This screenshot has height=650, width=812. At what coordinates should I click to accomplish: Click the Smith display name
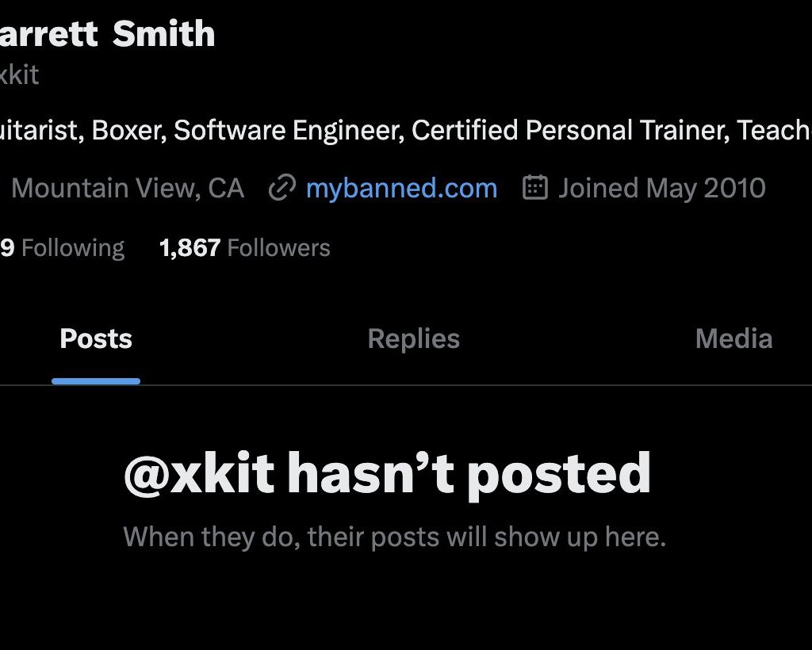[163, 34]
